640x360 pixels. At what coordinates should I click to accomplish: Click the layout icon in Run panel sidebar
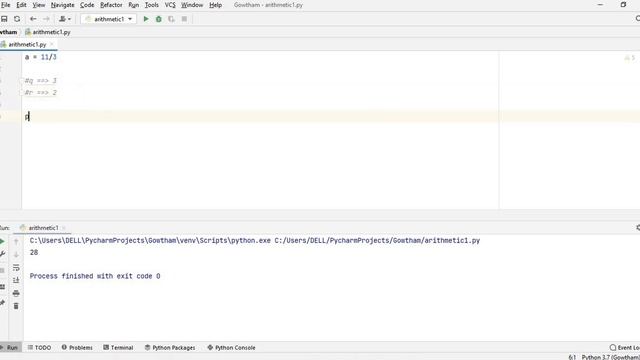click(2, 287)
